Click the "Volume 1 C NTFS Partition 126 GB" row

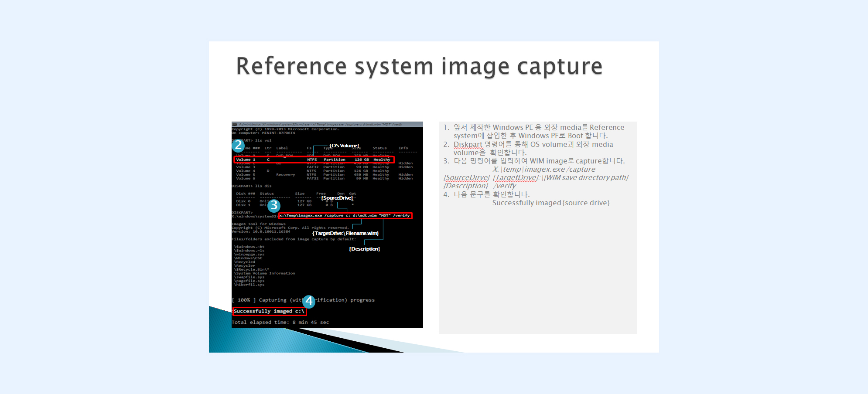point(314,160)
